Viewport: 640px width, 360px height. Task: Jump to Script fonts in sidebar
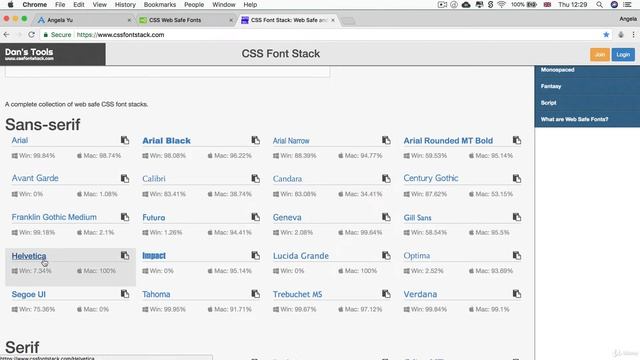coord(549,103)
